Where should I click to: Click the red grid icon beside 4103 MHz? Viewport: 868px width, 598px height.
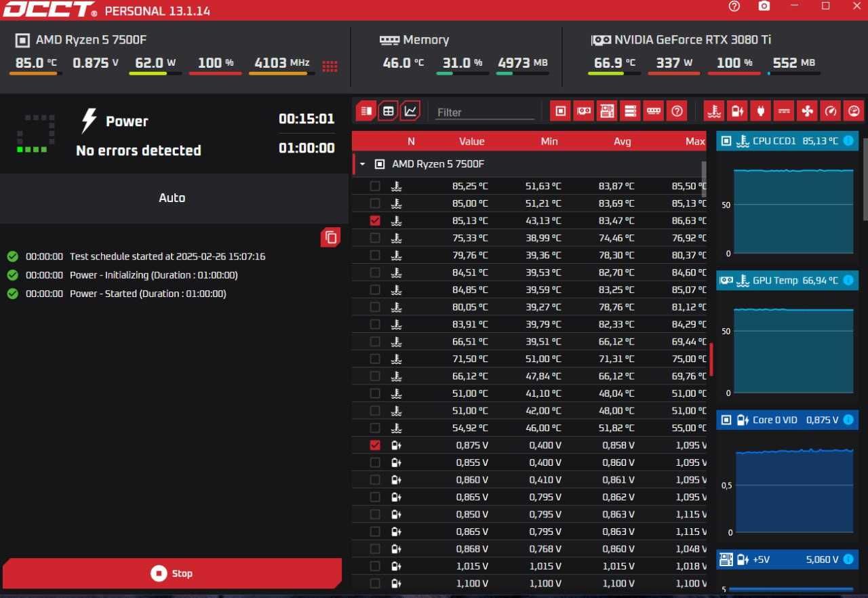pos(330,66)
